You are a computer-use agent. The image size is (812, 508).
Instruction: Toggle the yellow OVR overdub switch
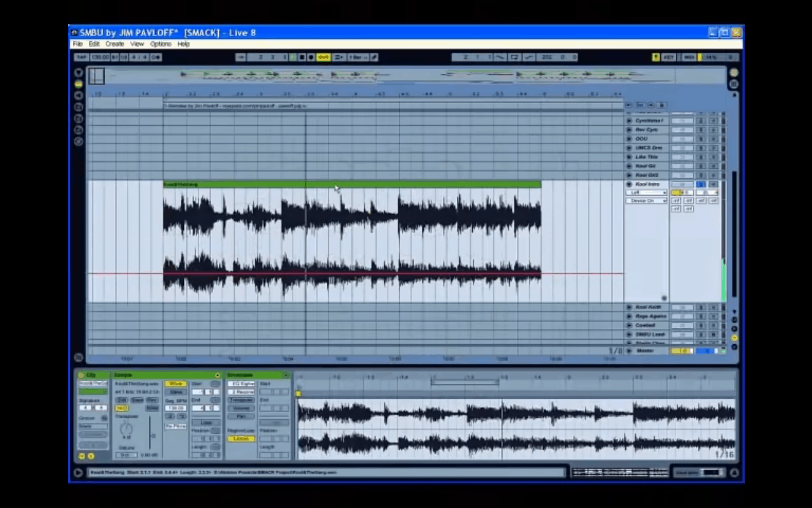point(324,57)
